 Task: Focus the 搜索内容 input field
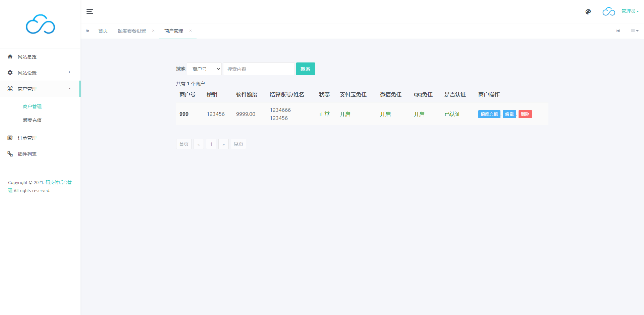pyautogui.click(x=259, y=69)
